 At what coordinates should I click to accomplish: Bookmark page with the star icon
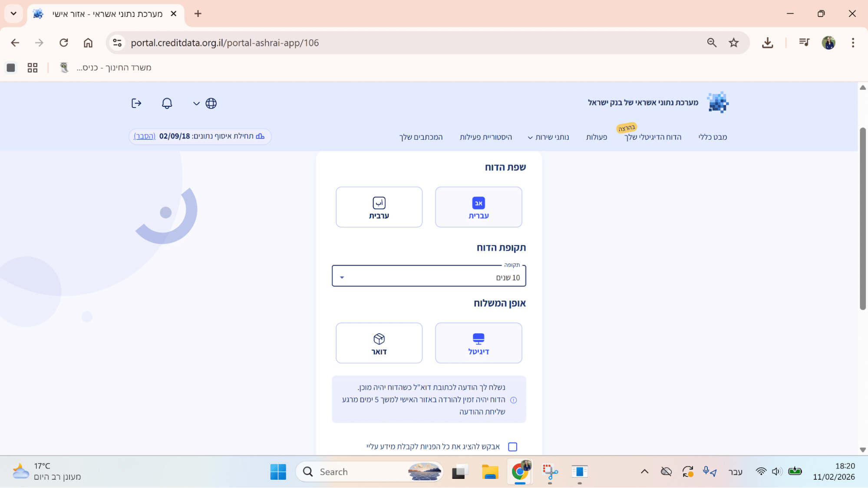[x=733, y=43]
